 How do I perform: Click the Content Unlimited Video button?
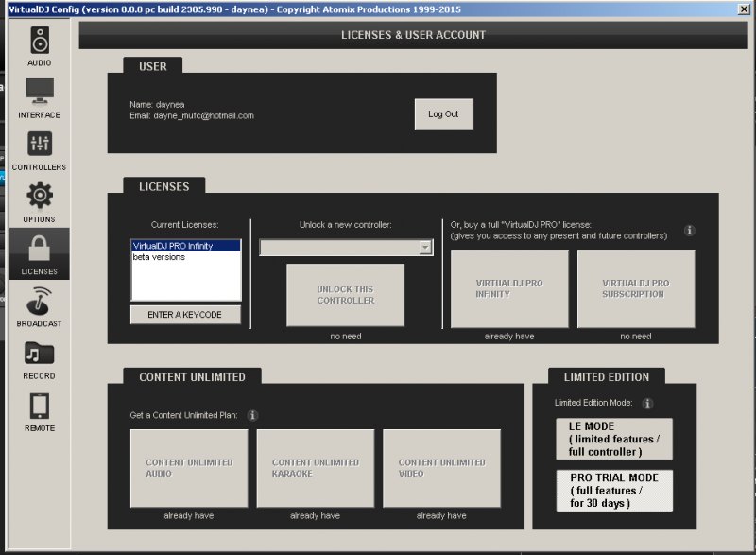pos(441,468)
